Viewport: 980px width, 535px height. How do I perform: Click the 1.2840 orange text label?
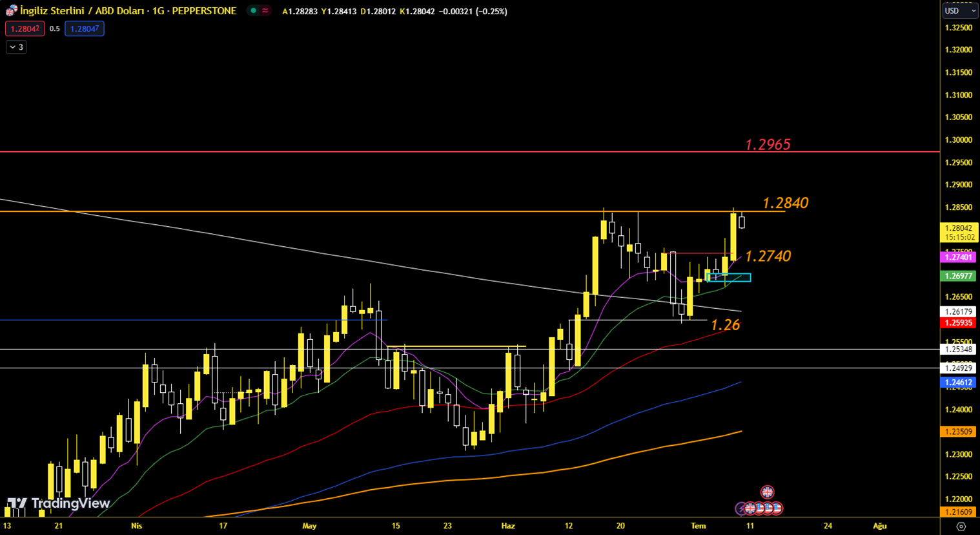[x=785, y=203]
